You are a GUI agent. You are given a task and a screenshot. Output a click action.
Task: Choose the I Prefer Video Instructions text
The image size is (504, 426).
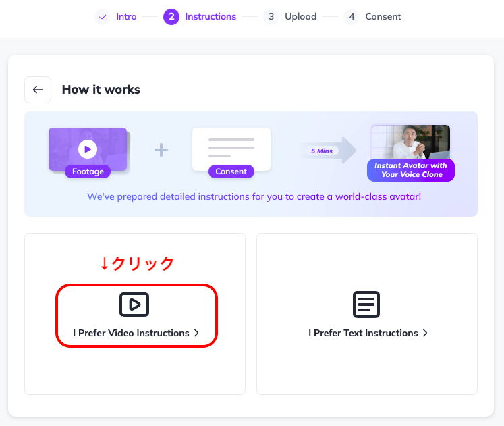131,334
